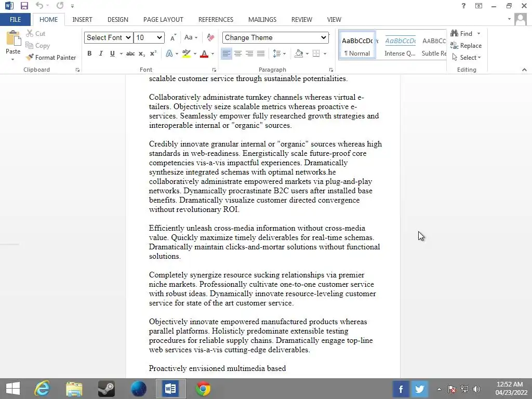Toggle Superscript formatting
The height and width of the screenshot is (399, 532).
[153, 54]
